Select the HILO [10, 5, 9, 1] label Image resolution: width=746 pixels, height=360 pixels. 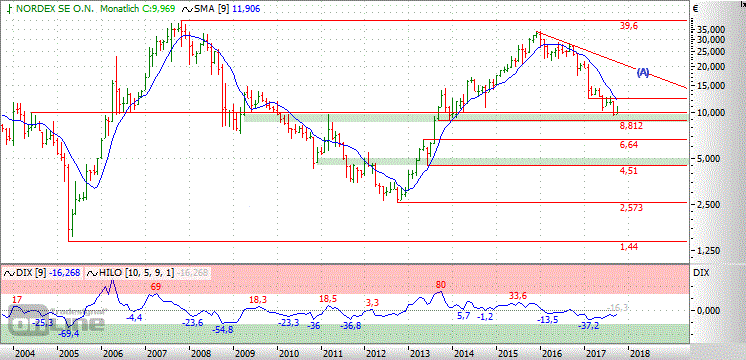137,272
